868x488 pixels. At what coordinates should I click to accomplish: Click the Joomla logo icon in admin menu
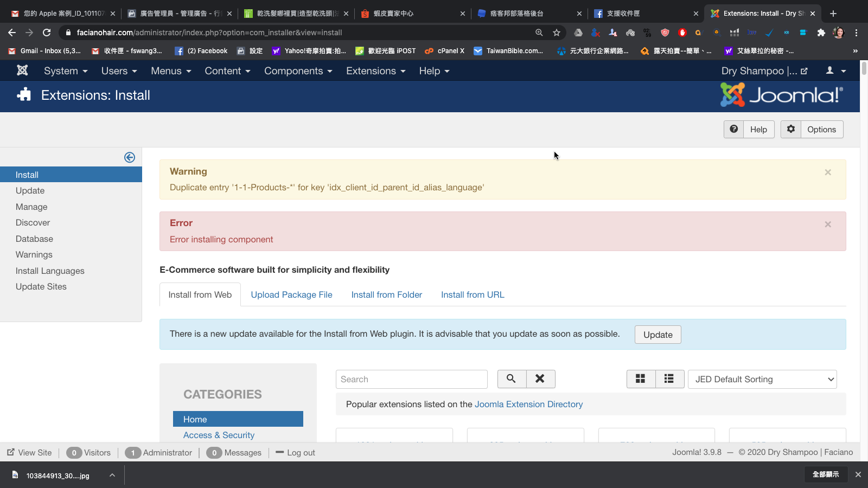pos(22,70)
